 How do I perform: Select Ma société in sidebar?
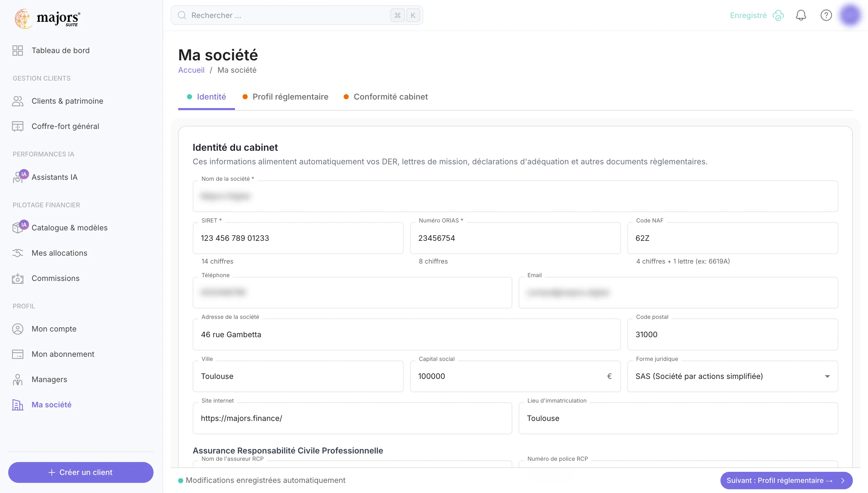tap(51, 405)
